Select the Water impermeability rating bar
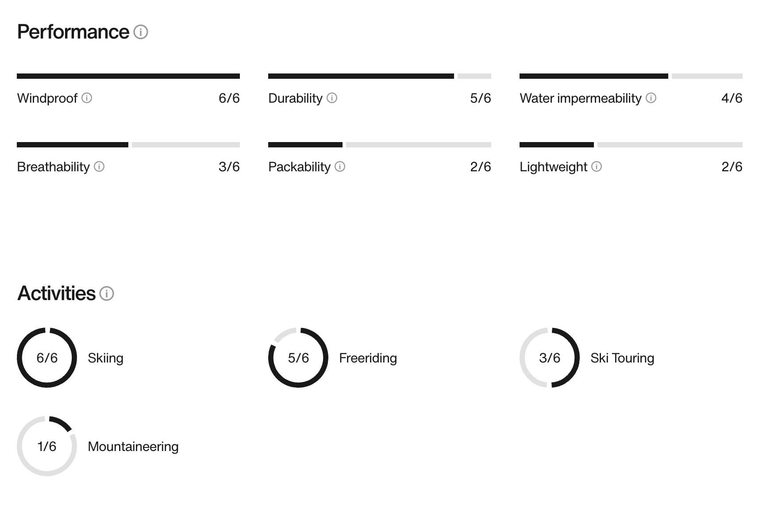 click(631, 76)
